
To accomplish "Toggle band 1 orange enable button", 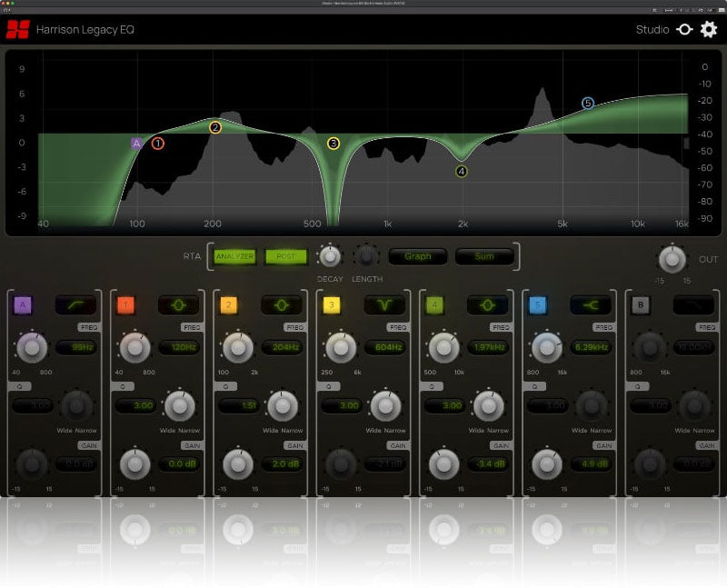I will pyautogui.click(x=125, y=305).
